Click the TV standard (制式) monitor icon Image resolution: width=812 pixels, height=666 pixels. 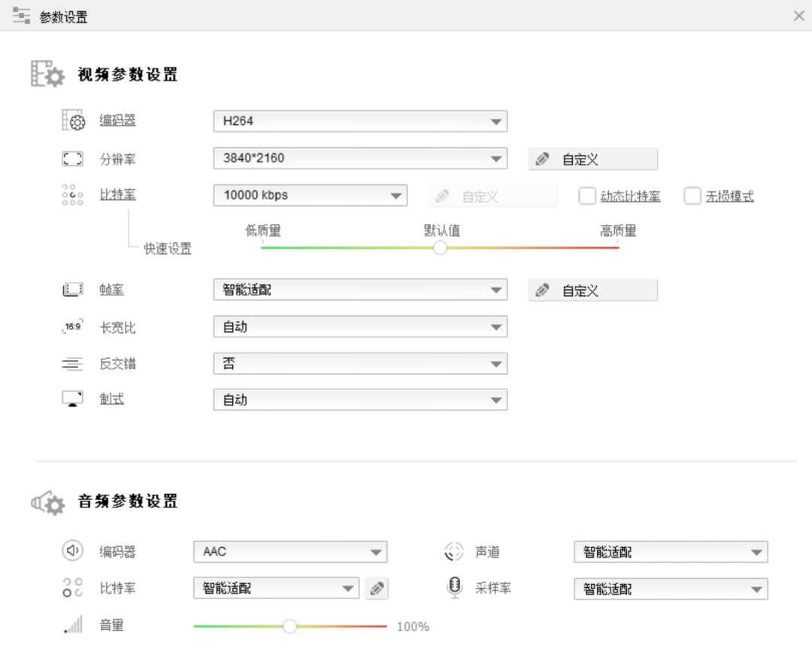tap(72, 398)
